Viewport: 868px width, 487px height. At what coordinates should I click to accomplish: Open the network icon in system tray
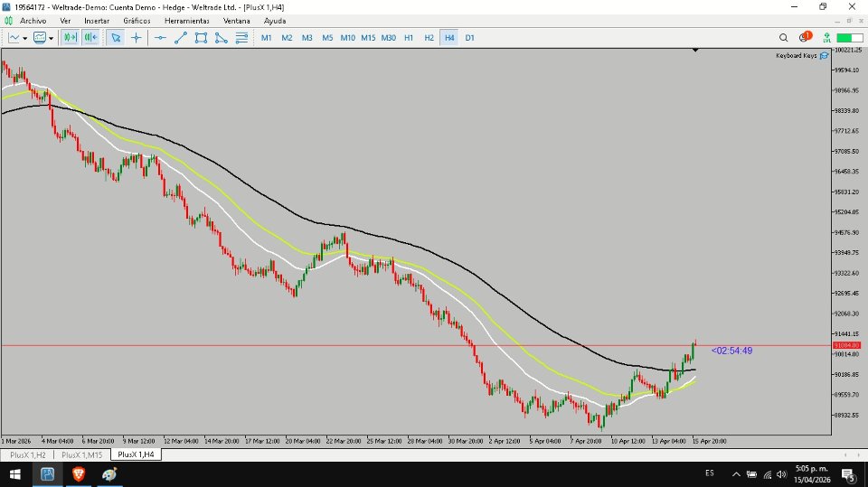pos(768,474)
